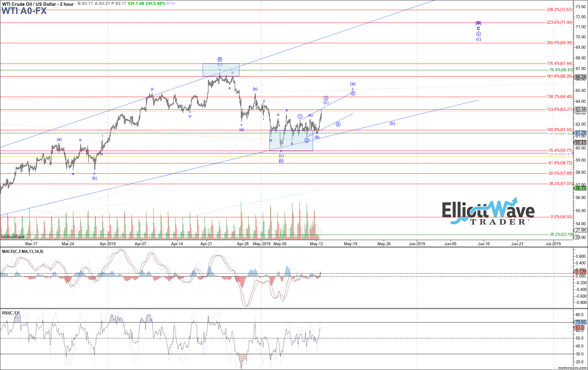The image size is (588, 370).
Task: Select the circled 4 wave label
Action: click(x=338, y=124)
